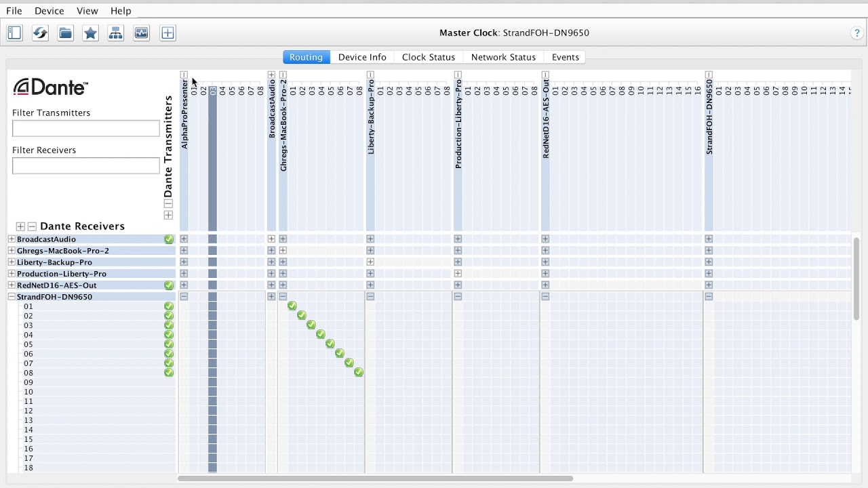The height and width of the screenshot is (488, 868).
Task: Click the green check on receiver channel 05
Action: tap(169, 344)
